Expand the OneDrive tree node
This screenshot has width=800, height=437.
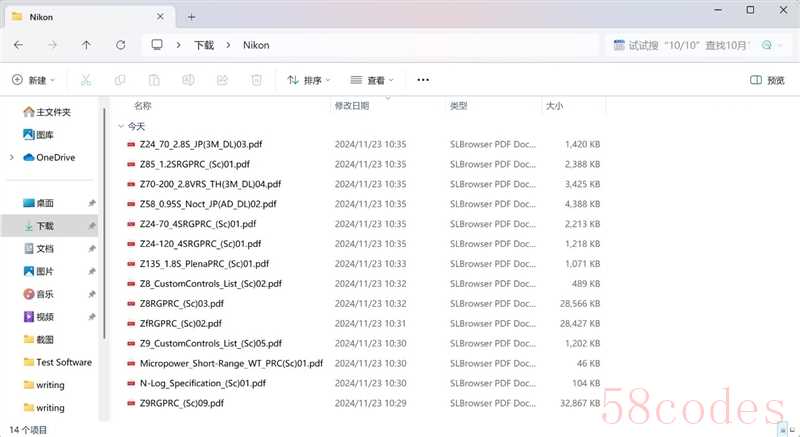[11, 157]
